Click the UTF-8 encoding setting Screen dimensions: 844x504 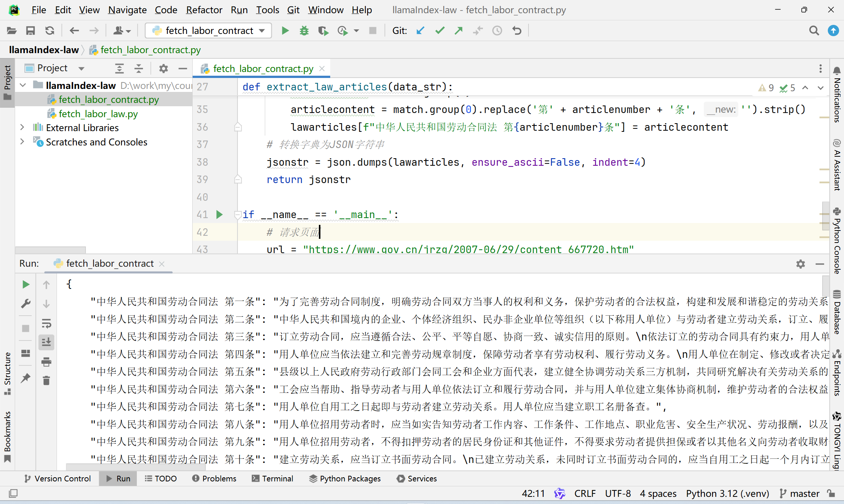(x=618, y=493)
